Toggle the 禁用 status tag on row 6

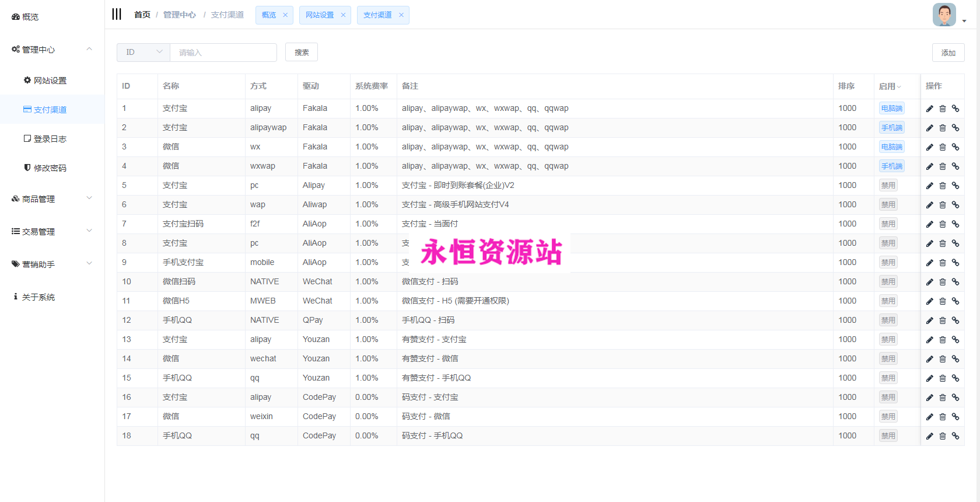pos(888,205)
